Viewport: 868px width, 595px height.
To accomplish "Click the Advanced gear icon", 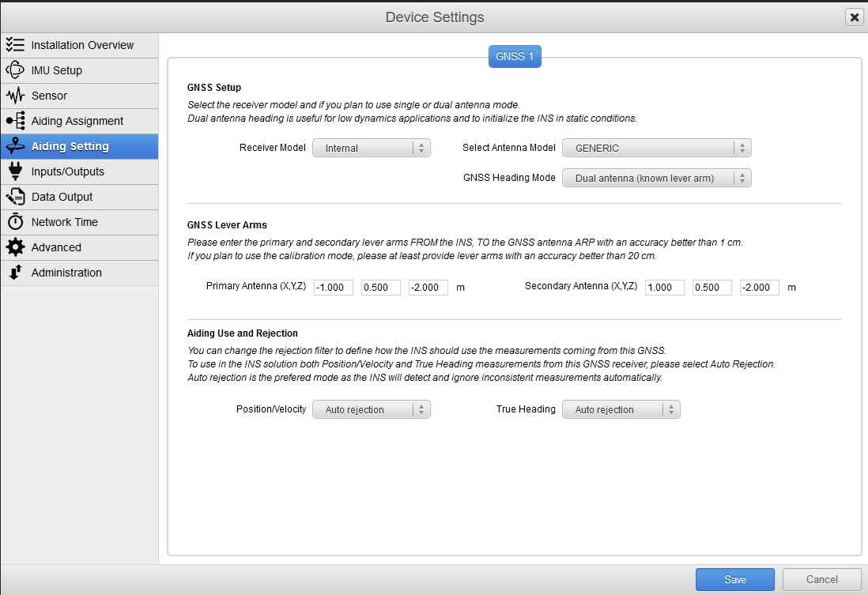I will click(x=15, y=247).
